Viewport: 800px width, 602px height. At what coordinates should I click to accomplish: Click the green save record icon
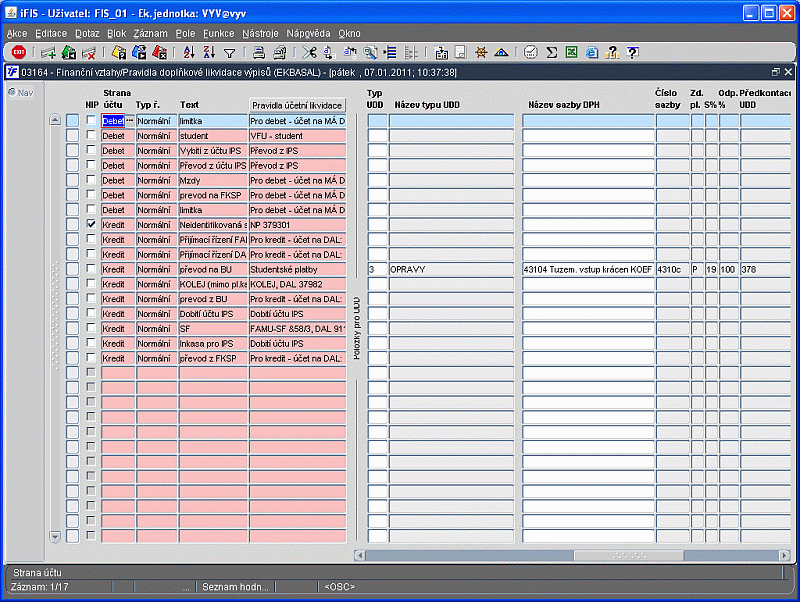coord(68,52)
